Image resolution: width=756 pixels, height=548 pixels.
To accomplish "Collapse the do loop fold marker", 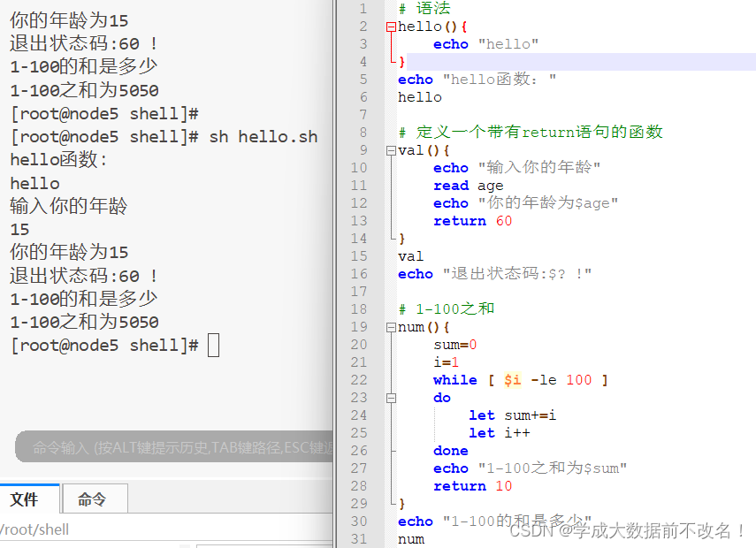I will (391, 398).
